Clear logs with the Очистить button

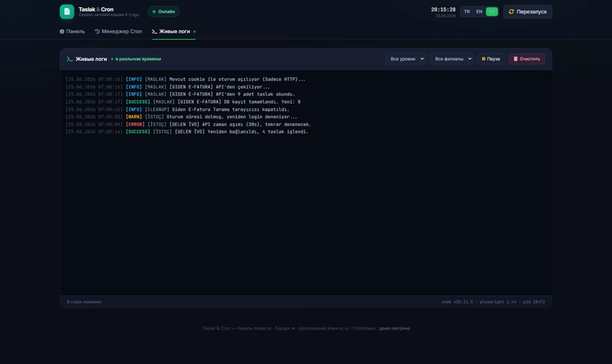tap(527, 59)
